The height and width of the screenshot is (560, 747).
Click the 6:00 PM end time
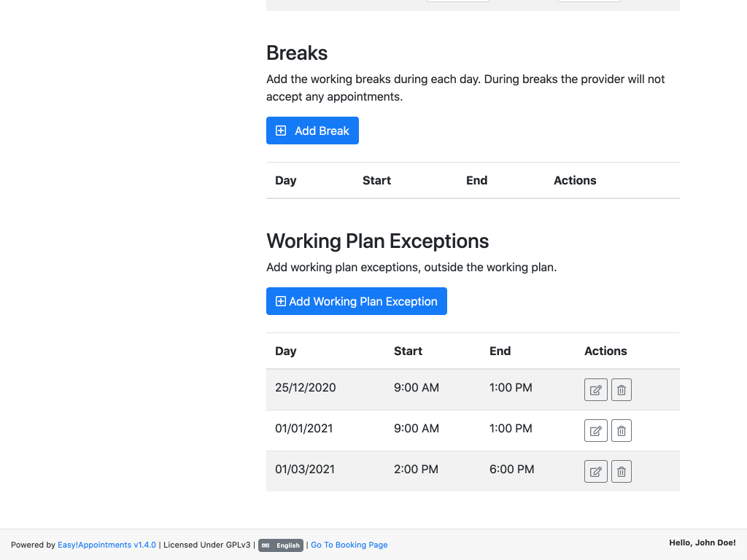pos(511,470)
